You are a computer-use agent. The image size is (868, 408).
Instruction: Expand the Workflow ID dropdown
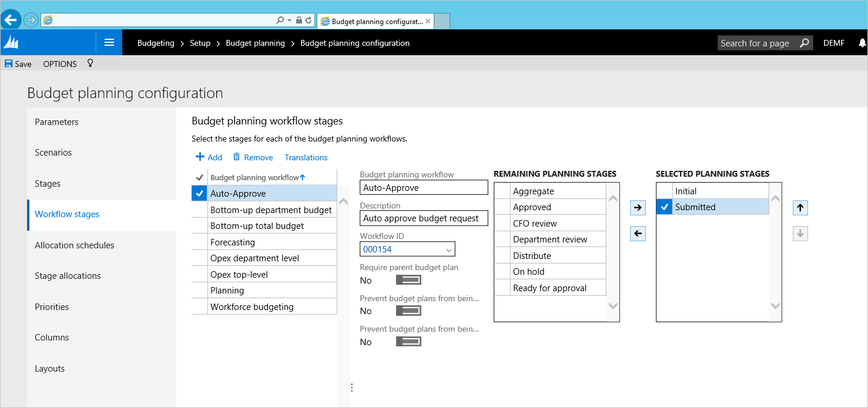(x=448, y=249)
